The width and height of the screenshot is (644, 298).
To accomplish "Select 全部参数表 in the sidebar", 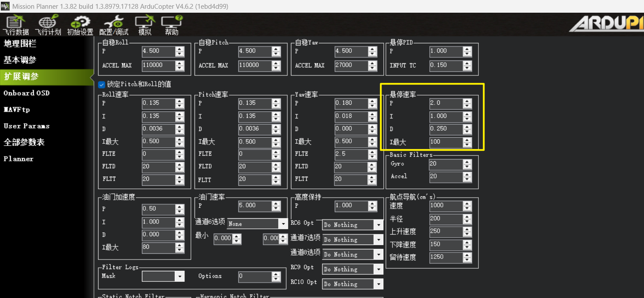I will (24, 142).
